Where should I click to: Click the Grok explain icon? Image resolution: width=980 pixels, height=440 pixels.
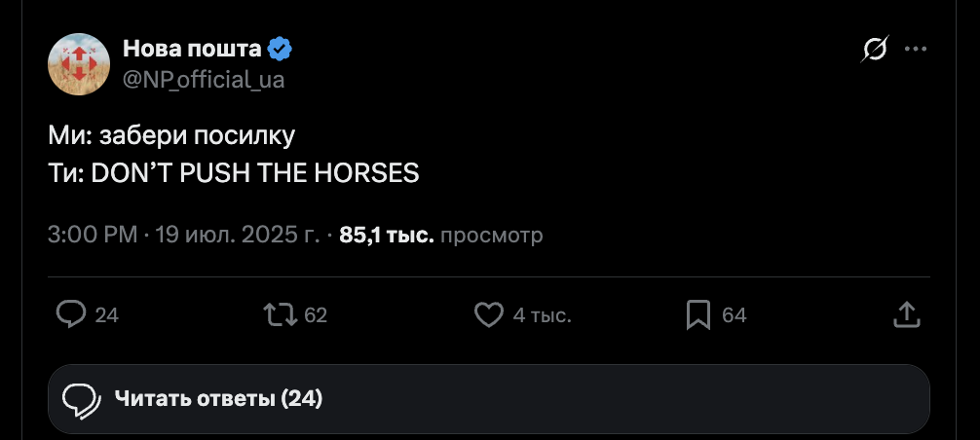[873, 50]
